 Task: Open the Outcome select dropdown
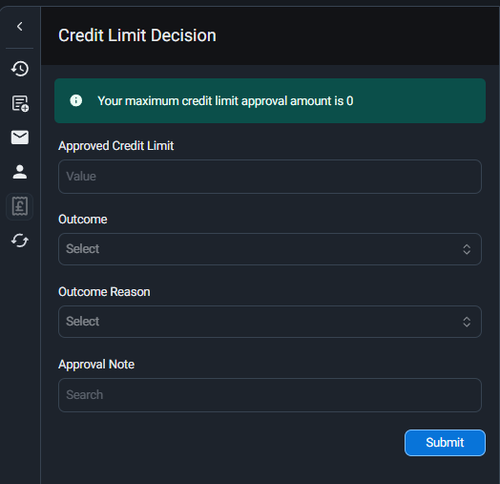click(270, 249)
